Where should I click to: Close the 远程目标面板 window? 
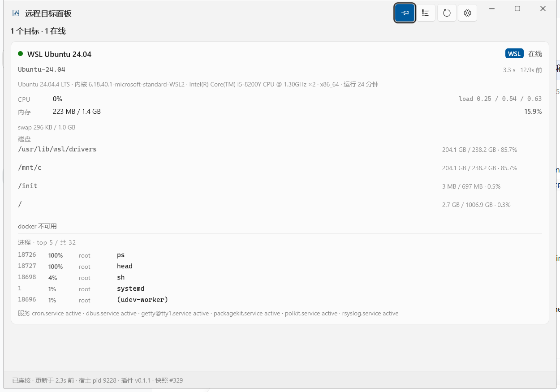click(x=543, y=9)
